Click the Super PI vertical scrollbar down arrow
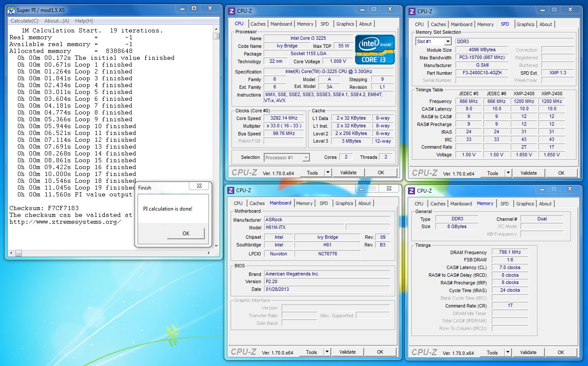Screen dimensions: 588x366 [x=216, y=246]
